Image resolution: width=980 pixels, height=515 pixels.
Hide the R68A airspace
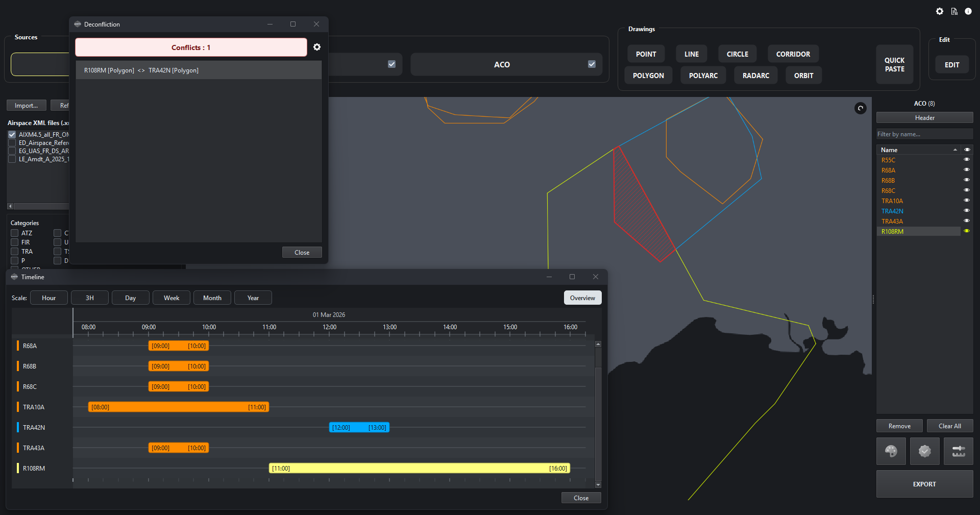pyautogui.click(x=967, y=170)
